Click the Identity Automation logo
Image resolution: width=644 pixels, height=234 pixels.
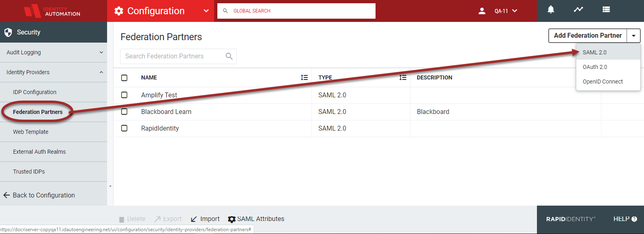(52, 11)
